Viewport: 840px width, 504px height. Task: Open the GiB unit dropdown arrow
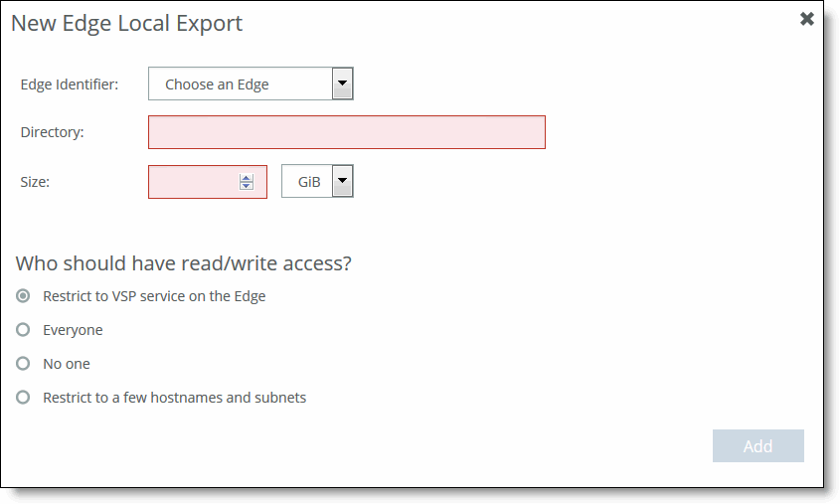point(342,181)
